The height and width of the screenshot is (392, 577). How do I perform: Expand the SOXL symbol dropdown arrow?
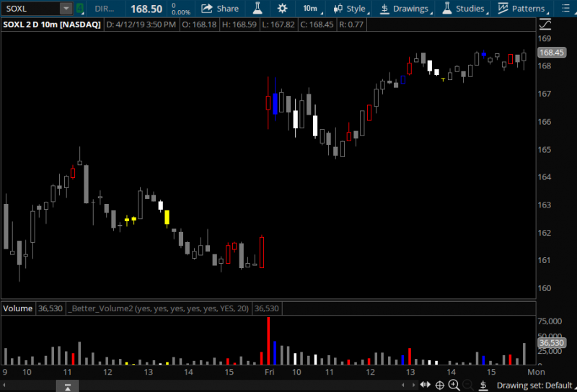point(66,9)
